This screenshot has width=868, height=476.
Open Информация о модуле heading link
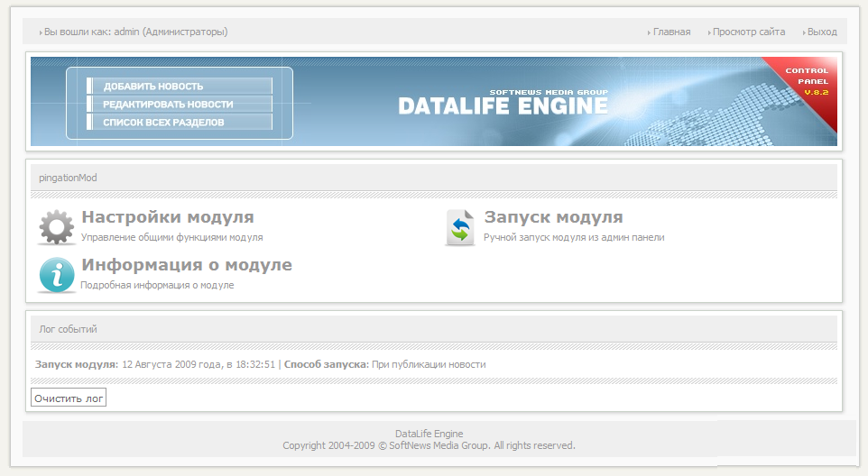click(x=187, y=265)
